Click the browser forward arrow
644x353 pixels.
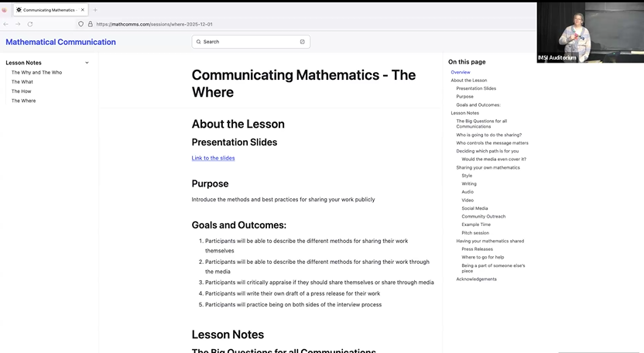click(18, 24)
